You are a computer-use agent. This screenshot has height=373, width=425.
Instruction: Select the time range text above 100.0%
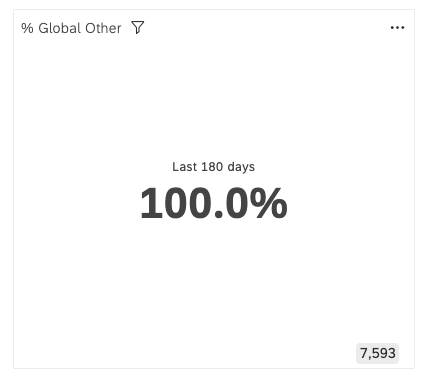coord(213,167)
